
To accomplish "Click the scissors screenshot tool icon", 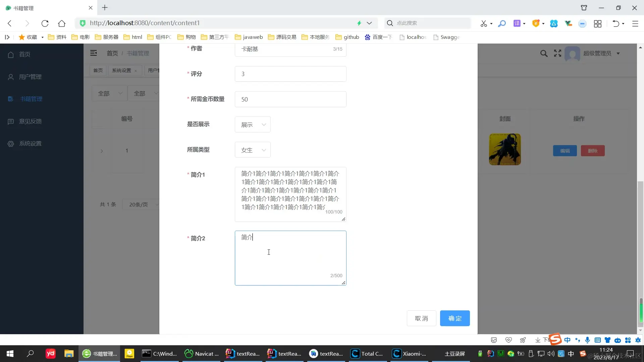I will coord(483,23).
